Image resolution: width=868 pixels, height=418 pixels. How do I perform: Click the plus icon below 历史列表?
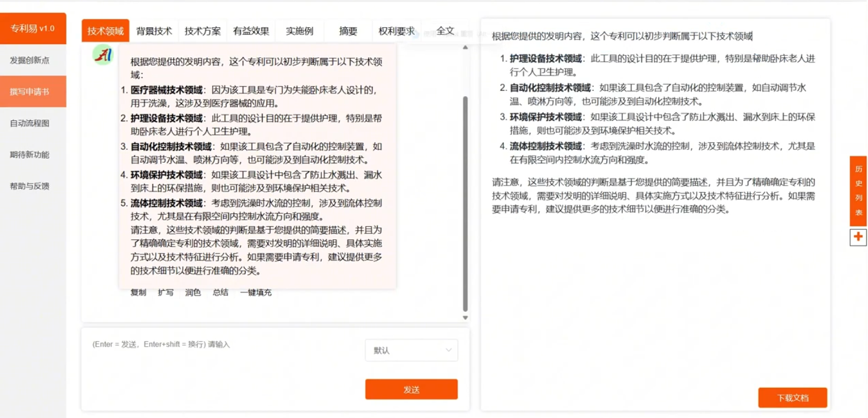858,237
